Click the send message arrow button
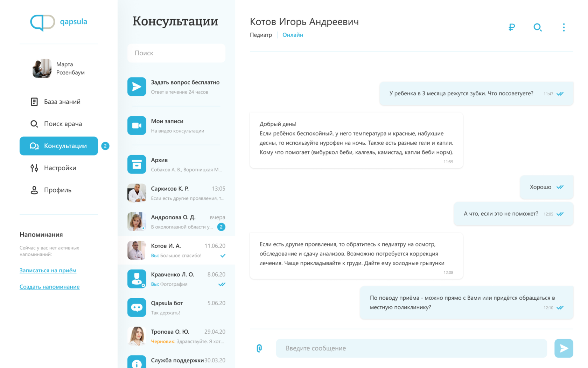 coord(563,348)
